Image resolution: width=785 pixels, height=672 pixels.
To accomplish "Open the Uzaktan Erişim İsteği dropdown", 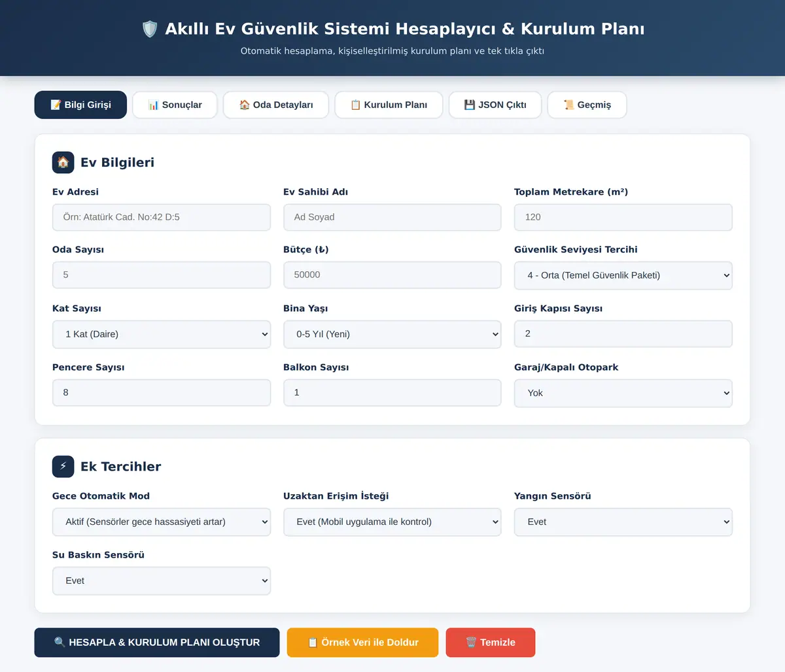I will click(x=392, y=522).
